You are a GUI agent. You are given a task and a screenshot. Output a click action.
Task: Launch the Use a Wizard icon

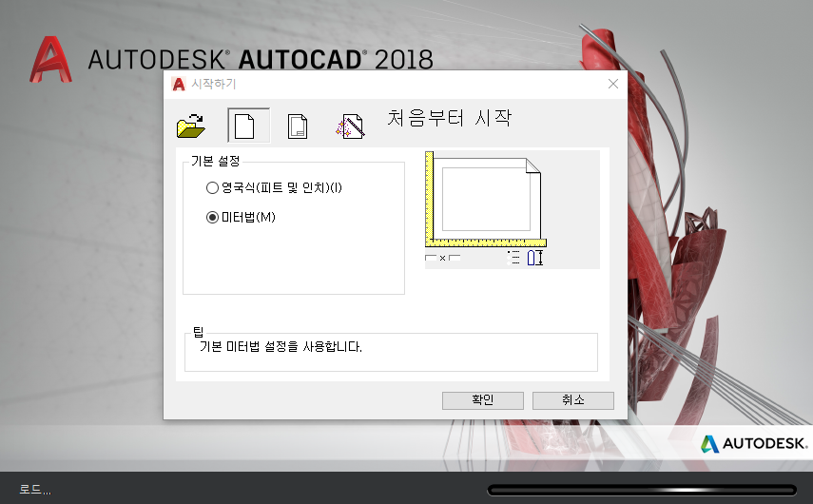click(x=350, y=126)
